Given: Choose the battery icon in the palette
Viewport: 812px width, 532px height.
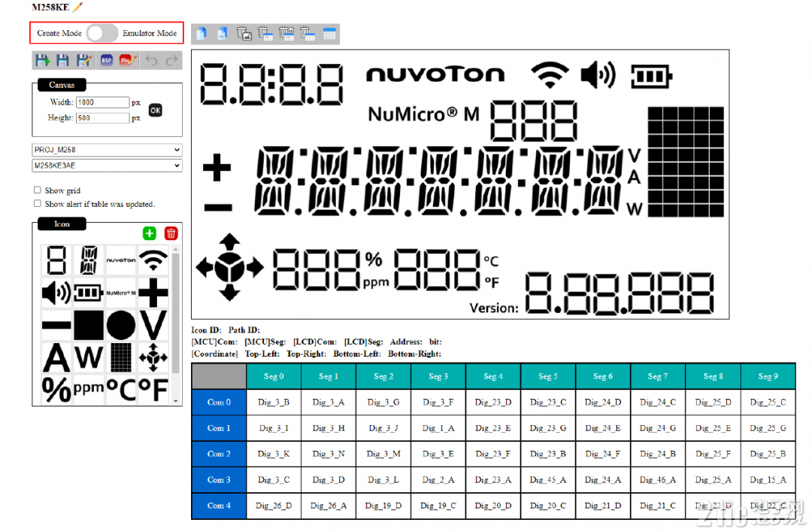Looking at the screenshot, I should [x=89, y=293].
